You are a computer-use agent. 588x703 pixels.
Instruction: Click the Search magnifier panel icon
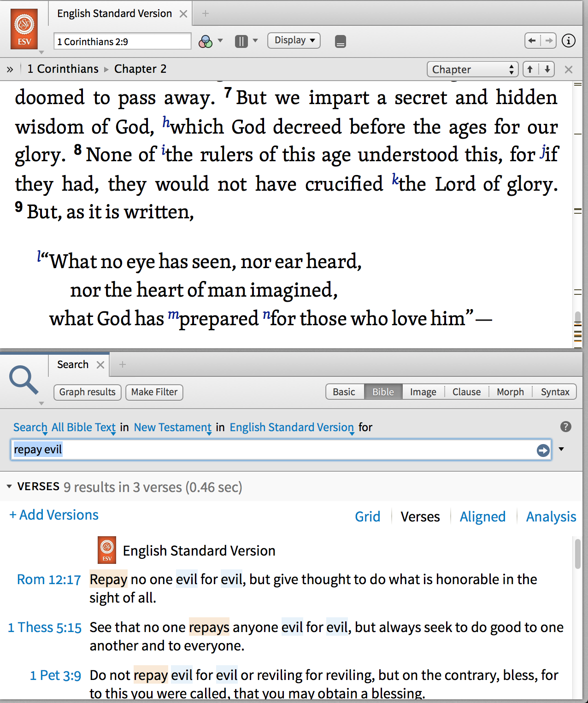coord(23,380)
